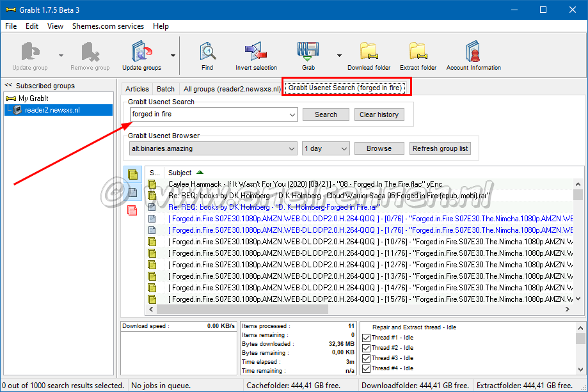Toggle Thread #1 checkbox
Image resolution: width=588 pixels, height=392 pixels.
367,338
